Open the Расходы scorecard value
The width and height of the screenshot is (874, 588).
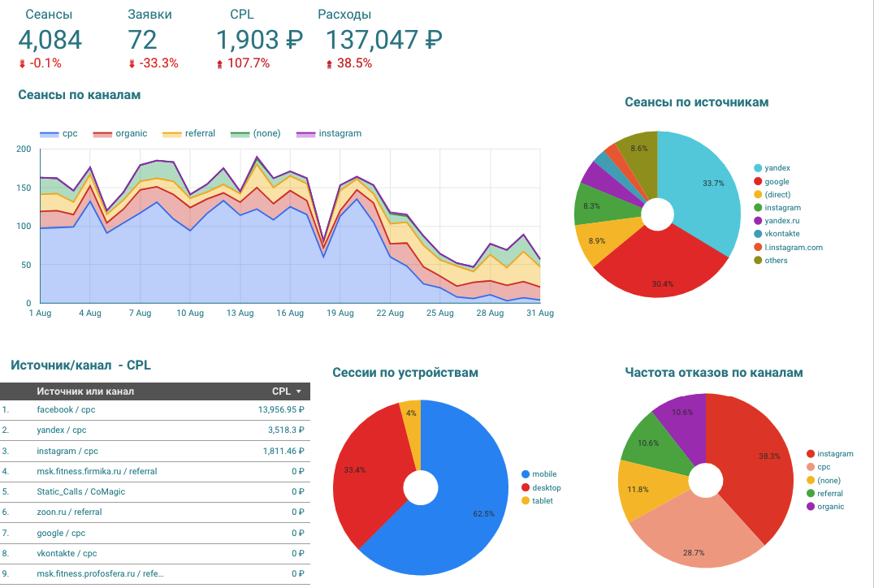click(384, 40)
